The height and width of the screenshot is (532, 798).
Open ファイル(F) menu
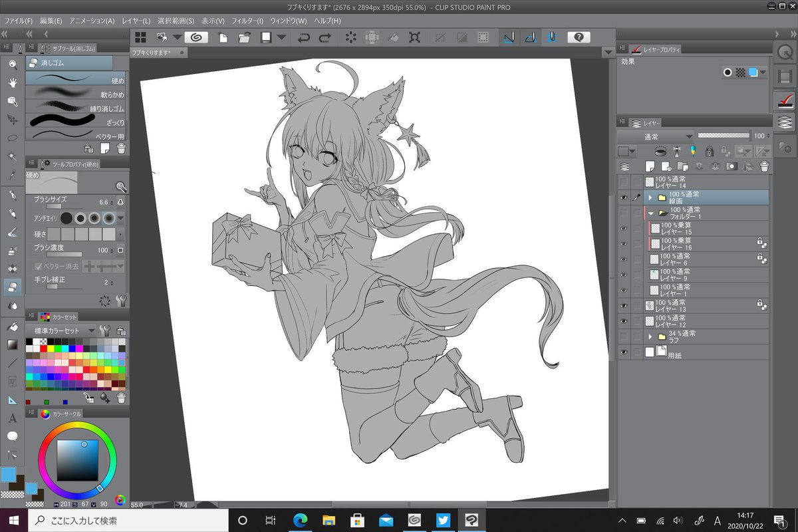tap(18, 21)
